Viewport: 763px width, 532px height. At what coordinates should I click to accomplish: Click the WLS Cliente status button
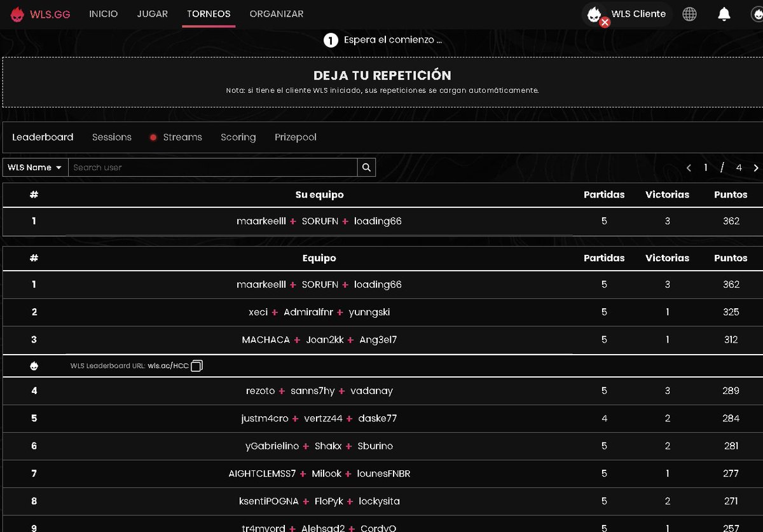(627, 14)
